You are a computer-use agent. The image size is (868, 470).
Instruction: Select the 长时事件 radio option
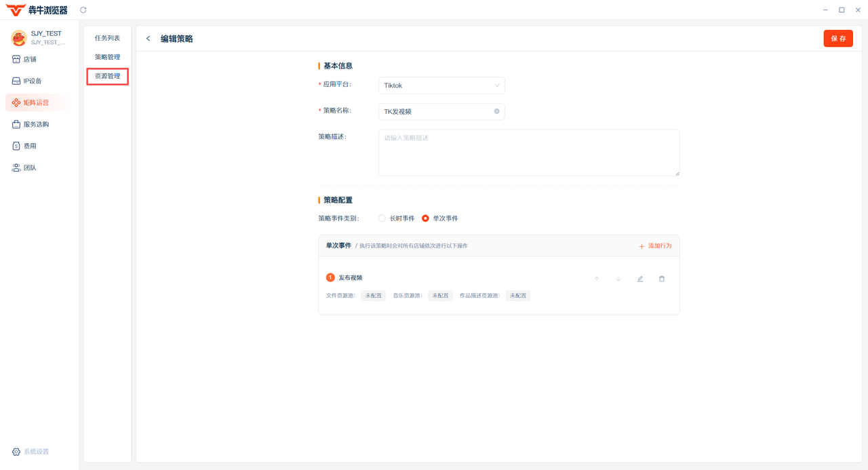coord(382,218)
